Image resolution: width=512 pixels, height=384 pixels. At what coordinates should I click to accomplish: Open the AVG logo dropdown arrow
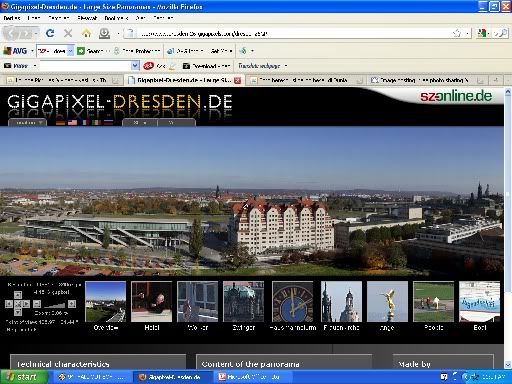[32, 51]
